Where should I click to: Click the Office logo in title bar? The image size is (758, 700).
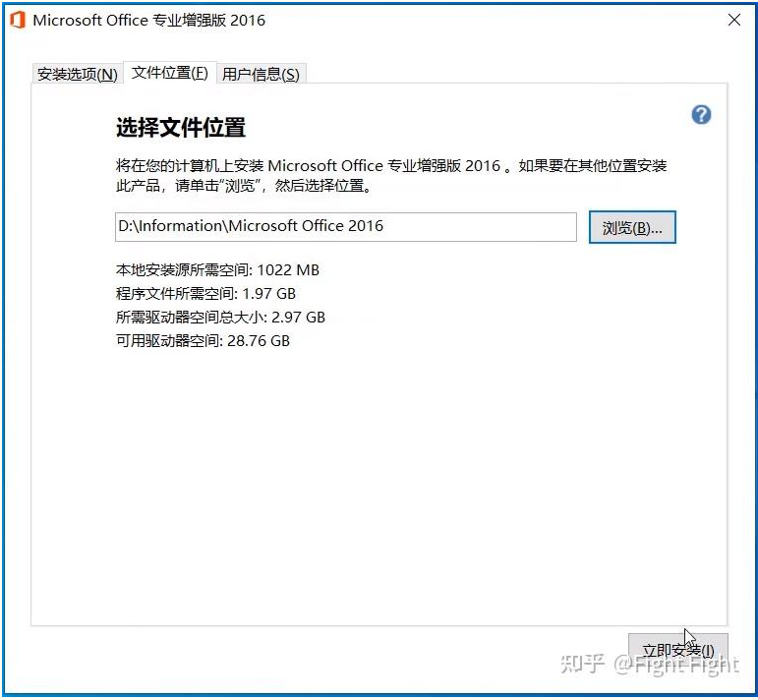(x=18, y=21)
